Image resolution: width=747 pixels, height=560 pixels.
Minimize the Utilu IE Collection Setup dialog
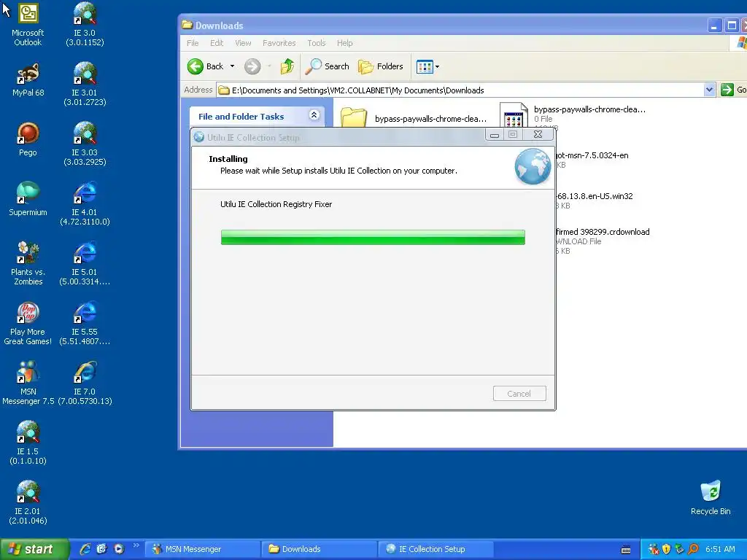[x=495, y=135]
